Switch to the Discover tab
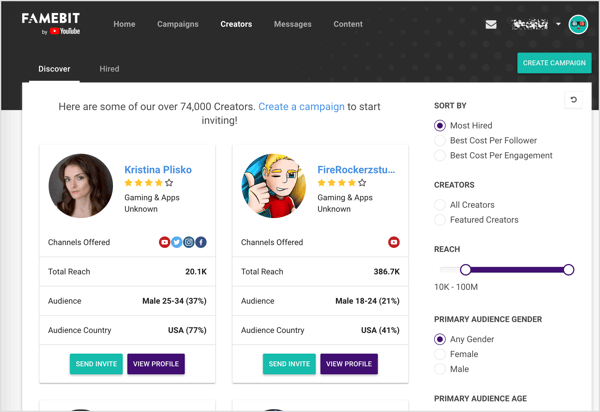 point(54,69)
